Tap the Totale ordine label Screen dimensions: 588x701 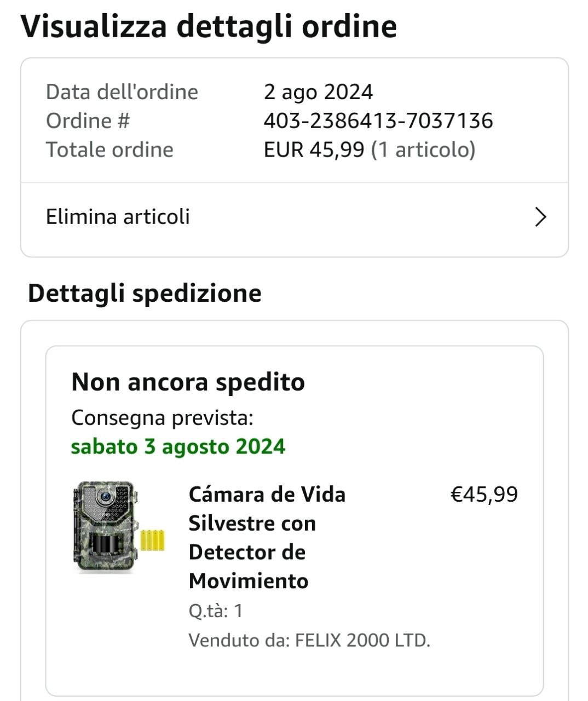pyautogui.click(x=109, y=150)
